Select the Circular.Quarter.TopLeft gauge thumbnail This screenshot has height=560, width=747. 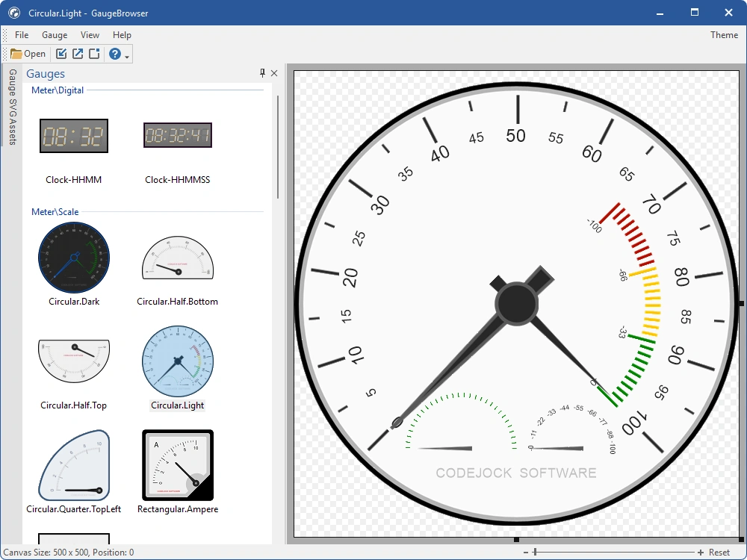pyautogui.click(x=74, y=465)
